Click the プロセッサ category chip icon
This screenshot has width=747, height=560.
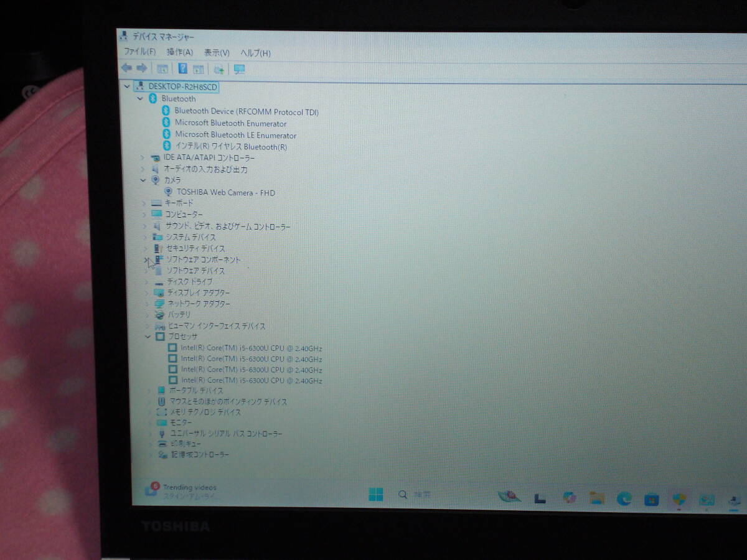pos(160,337)
